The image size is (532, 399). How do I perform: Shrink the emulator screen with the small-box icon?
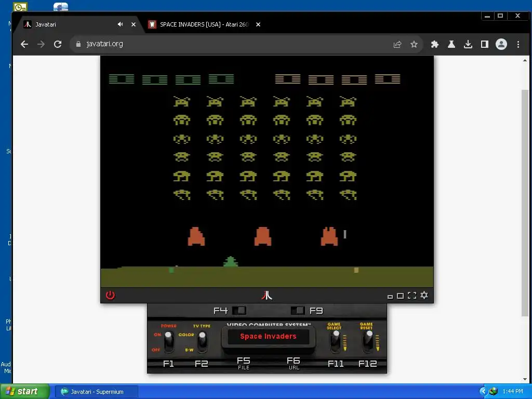[x=390, y=297]
